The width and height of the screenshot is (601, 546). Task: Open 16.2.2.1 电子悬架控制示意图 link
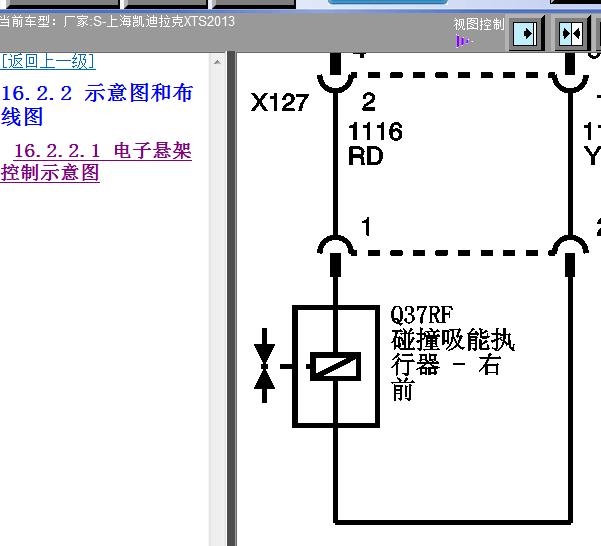point(96,162)
